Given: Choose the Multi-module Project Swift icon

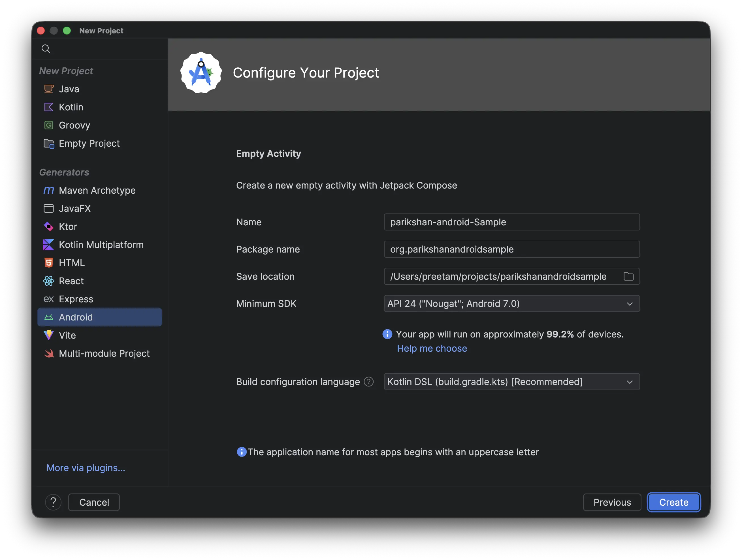Looking at the screenshot, I should tap(49, 353).
